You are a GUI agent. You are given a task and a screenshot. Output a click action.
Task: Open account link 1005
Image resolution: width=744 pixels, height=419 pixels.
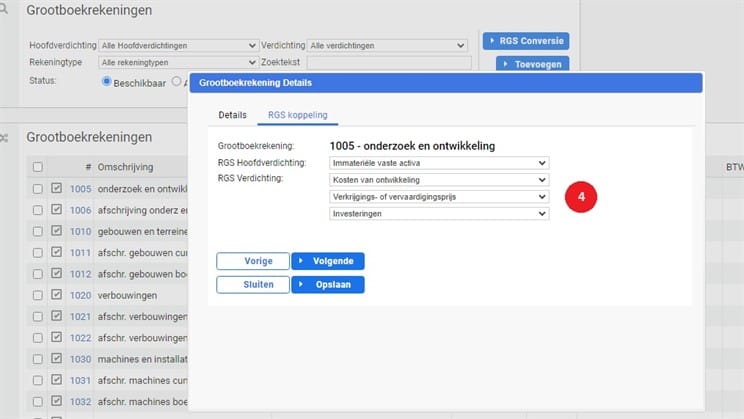[x=80, y=189]
